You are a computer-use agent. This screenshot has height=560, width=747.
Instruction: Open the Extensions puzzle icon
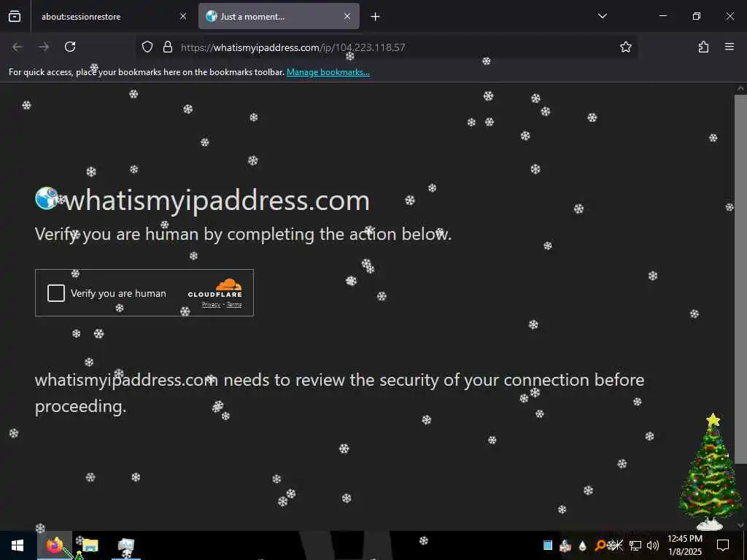pyautogui.click(x=703, y=47)
